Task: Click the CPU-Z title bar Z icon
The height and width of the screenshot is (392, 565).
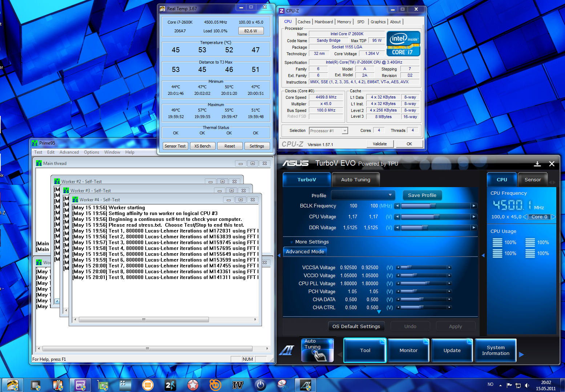Action: [x=282, y=11]
